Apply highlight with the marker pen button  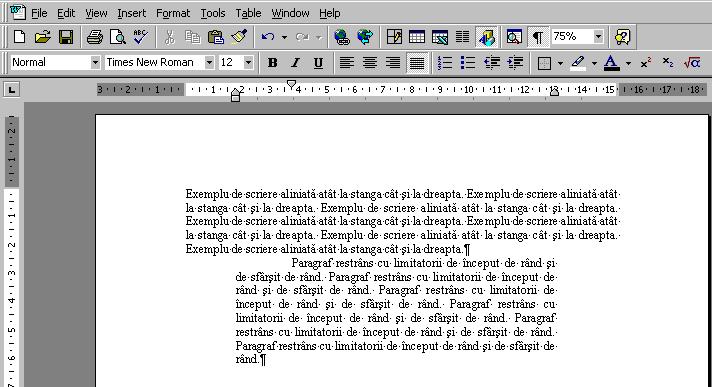pos(578,62)
